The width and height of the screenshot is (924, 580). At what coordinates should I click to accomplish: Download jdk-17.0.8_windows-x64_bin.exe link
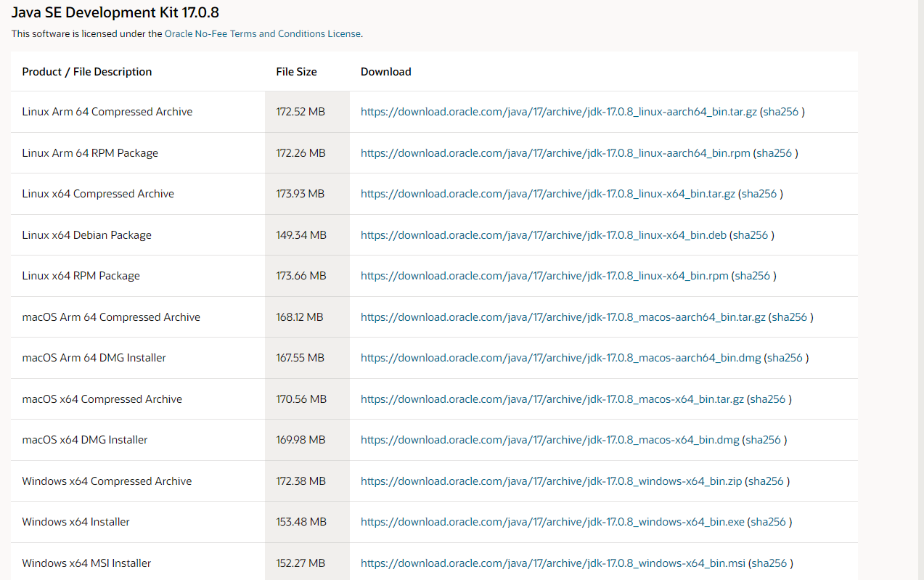pyautogui.click(x=552, y=522)
